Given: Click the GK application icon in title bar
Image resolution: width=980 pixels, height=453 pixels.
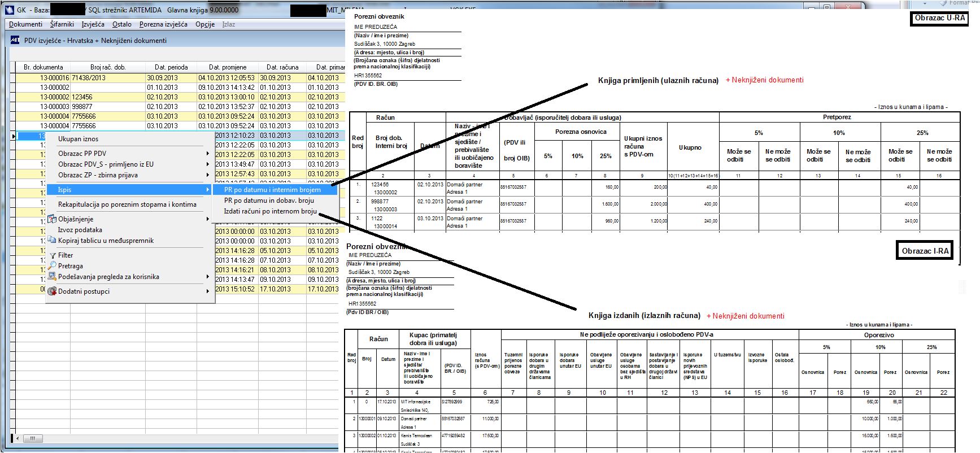Looking at the screenshot, I should tap(9, 10).
